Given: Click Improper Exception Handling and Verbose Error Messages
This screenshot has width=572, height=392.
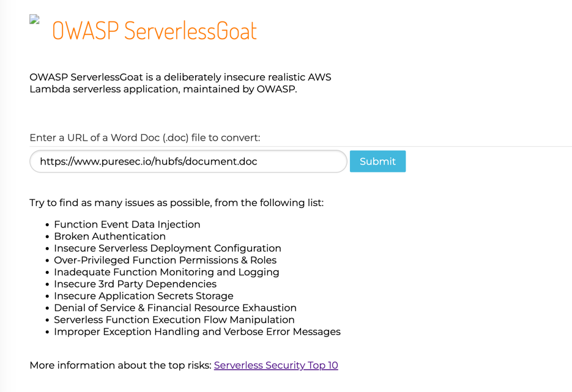Looking at the screenshot, I should (x=197, y=331).
